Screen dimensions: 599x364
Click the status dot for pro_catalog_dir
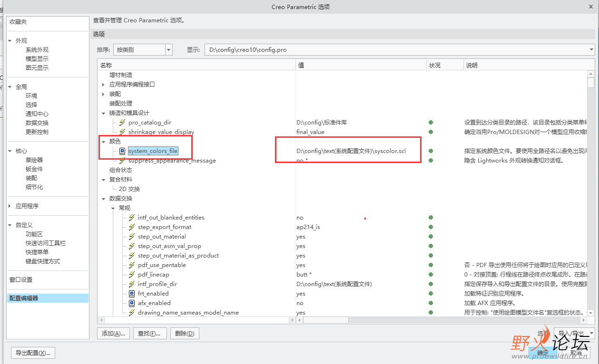431,123
